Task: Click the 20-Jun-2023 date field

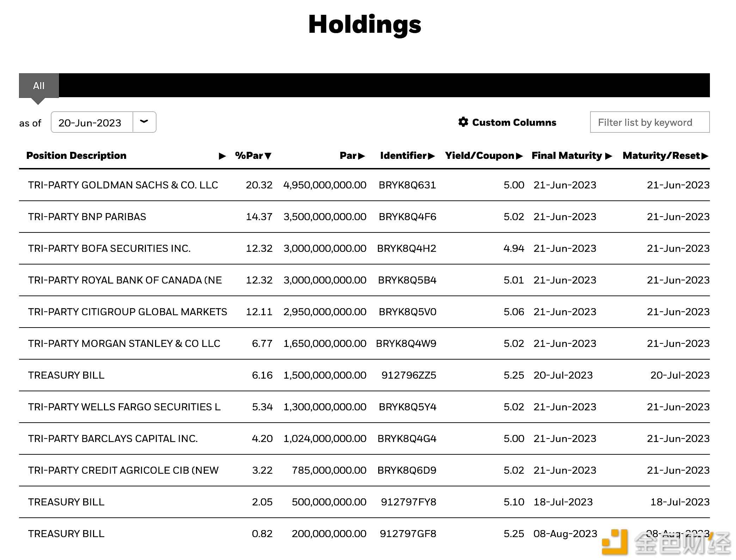Action: (x=92, y=122)
